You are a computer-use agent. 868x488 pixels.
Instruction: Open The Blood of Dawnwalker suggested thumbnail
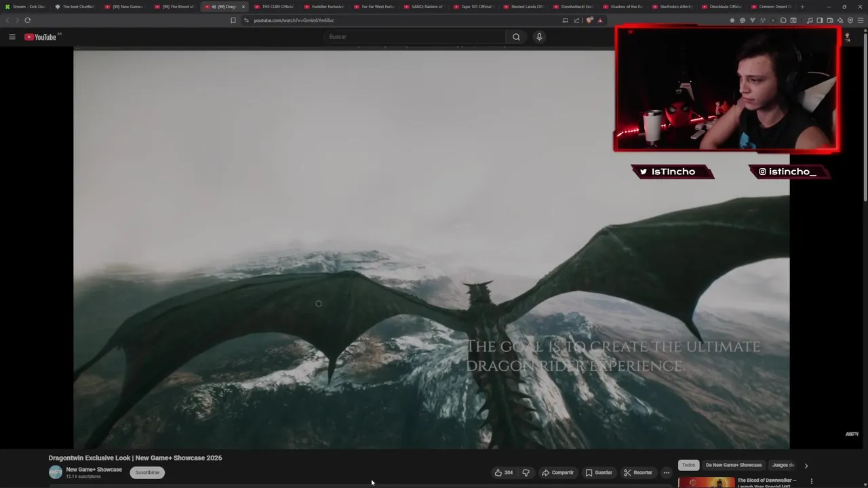[706, 483]
